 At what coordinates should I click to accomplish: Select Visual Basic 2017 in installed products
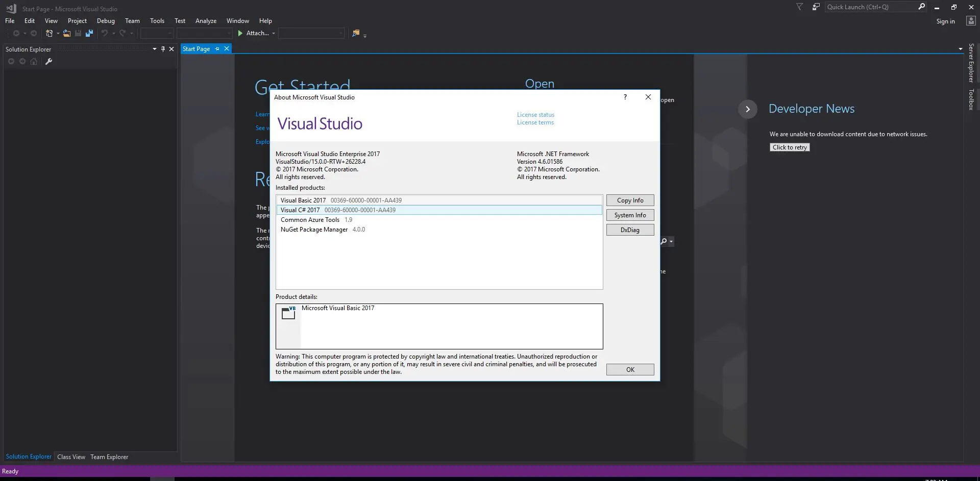[x=439, y=200]
